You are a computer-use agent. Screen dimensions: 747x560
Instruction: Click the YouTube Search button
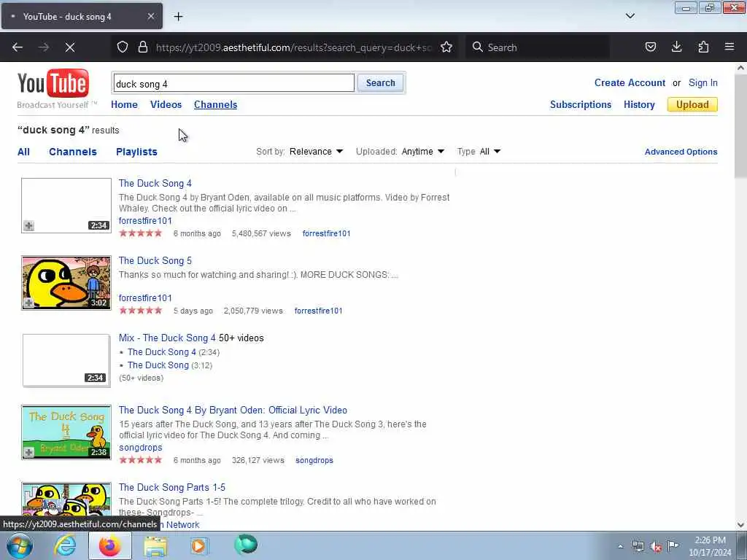(x=380, y=83)
